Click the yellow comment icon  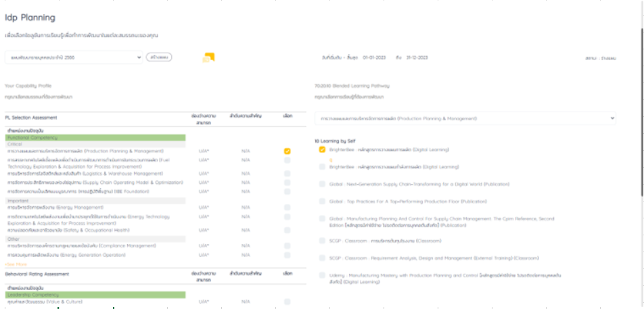(x=208, y=57)
